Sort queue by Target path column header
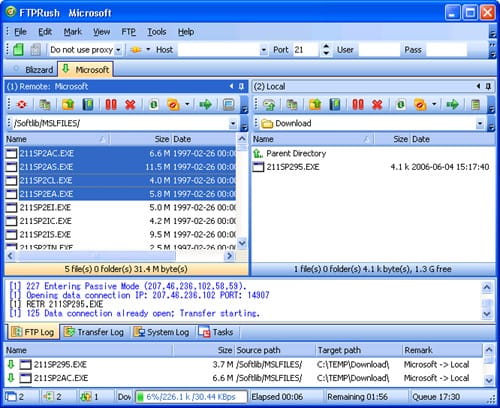This screenshot has height=408, width=500. click(x=358, y=350)
